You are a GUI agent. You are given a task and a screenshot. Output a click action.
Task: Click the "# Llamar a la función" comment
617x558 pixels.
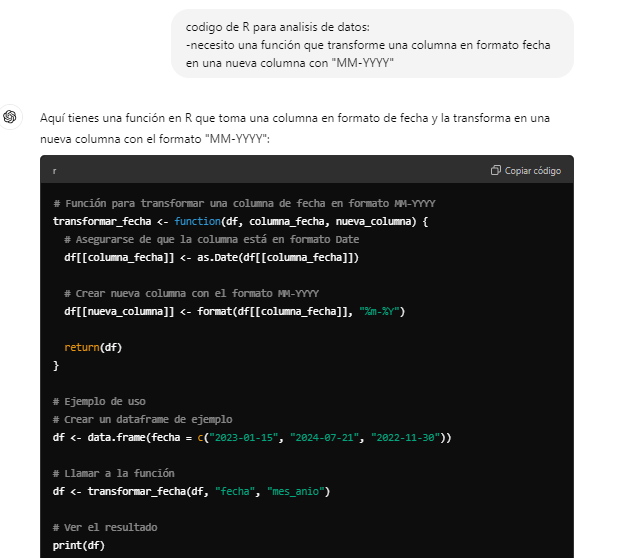tap(114, 473)
